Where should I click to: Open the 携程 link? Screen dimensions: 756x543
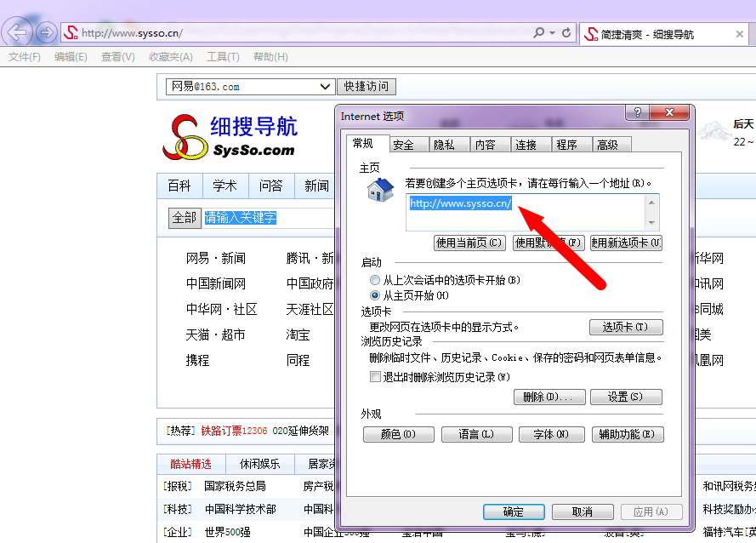[197, 361]
